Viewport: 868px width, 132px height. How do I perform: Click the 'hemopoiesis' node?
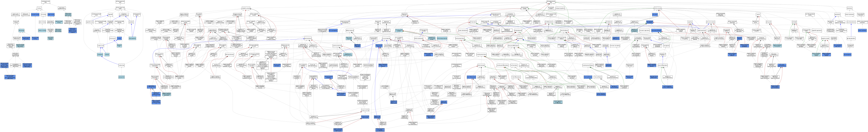click(520, 38)
